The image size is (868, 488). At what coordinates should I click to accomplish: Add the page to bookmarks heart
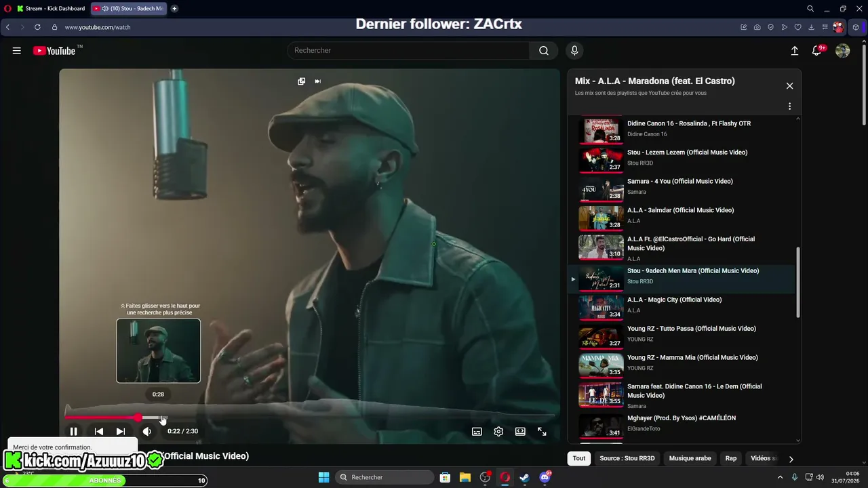pos(798,27)
